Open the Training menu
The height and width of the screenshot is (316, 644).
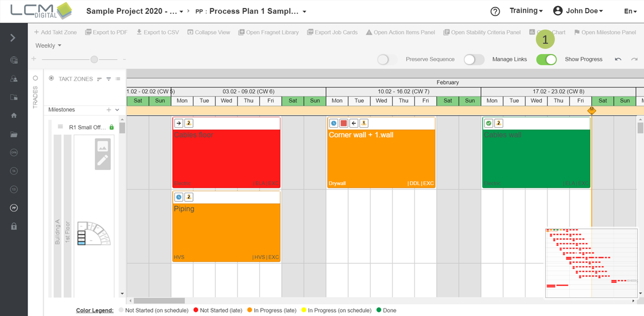(x=526, y=11)
